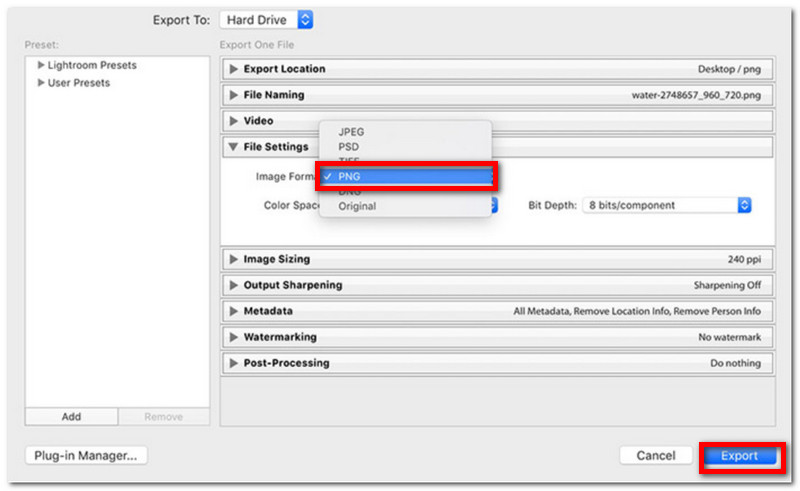The image size is (800, 491).
Task: Choose Original from format menu
Action: coord(357,206)
